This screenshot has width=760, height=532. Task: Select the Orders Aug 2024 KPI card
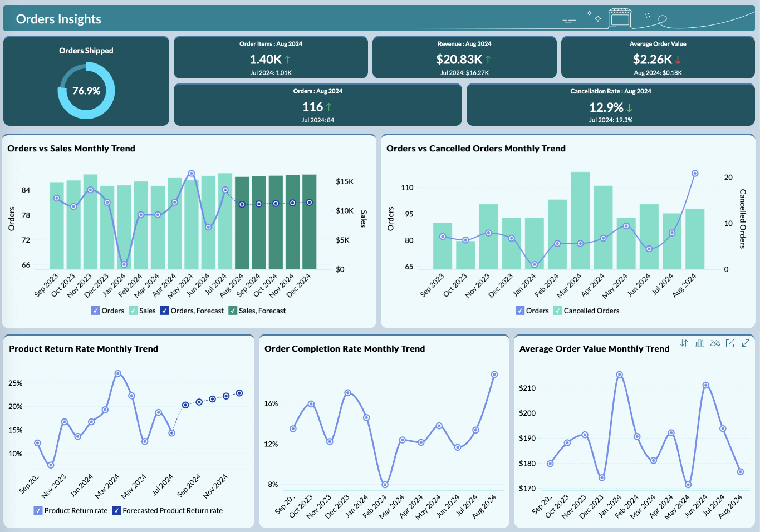point(317,105)
